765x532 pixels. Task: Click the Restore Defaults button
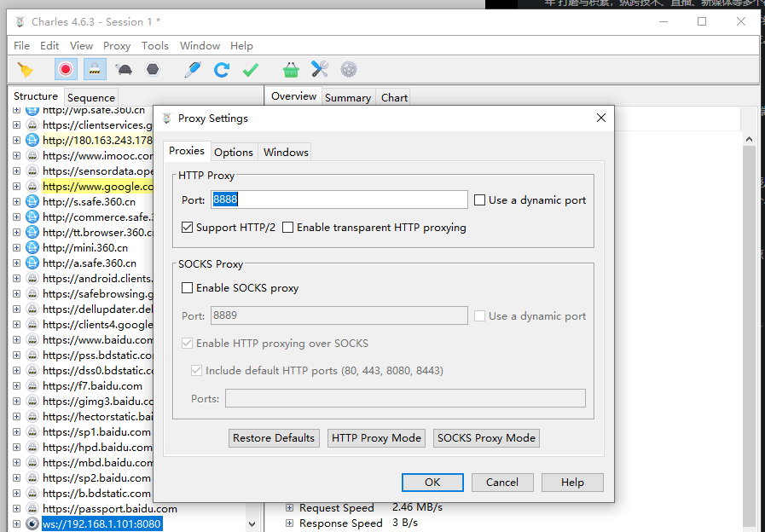274,438
